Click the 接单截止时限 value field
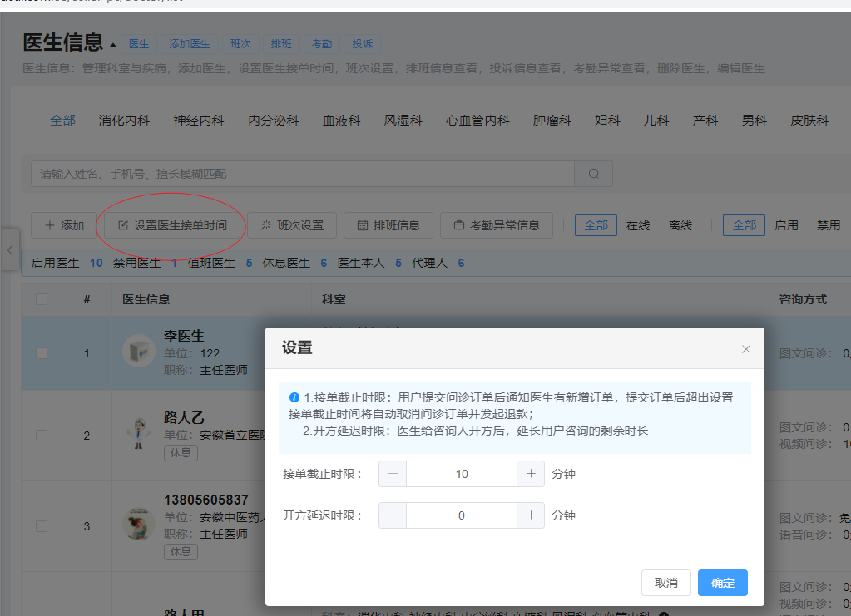This screenshot has width=851, height=616. (462, 474)
